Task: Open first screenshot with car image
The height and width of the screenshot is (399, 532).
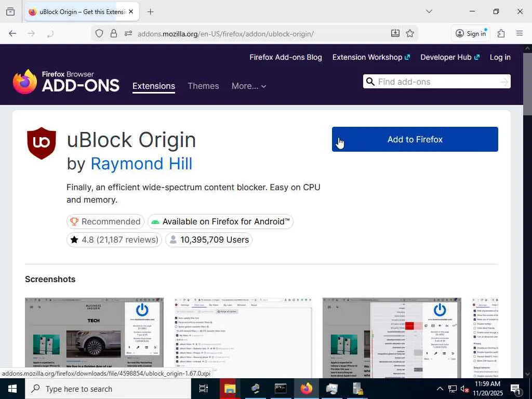Action: [94, 338]
